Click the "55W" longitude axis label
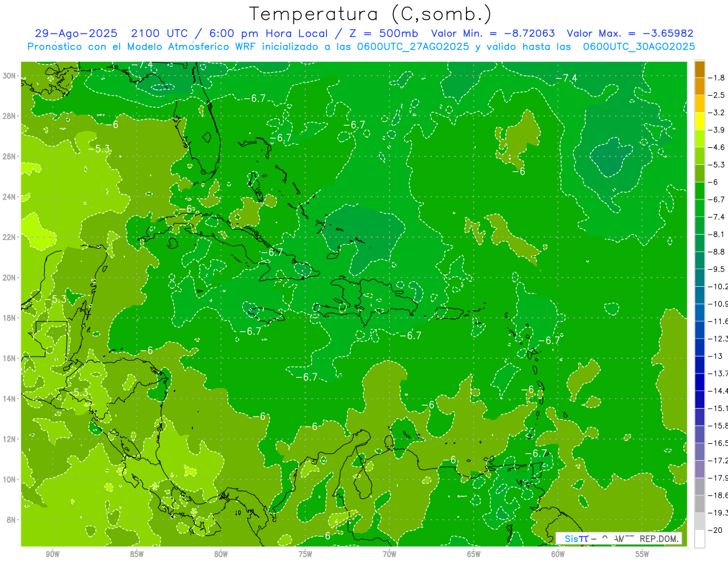The height and width of the screenshot is (562, 728). [x=643, y=554]
